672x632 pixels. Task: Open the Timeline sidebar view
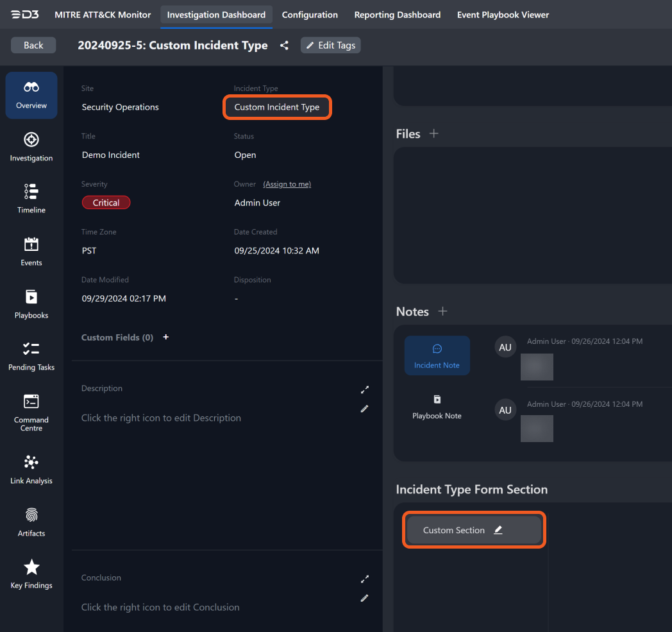[x=31, y=199]
